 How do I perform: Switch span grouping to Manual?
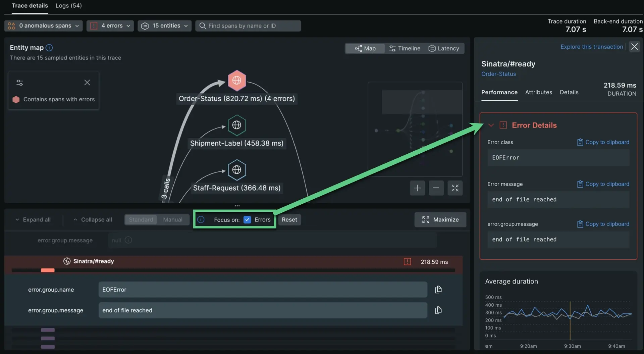pyautogui.click(x=173, y=219)
